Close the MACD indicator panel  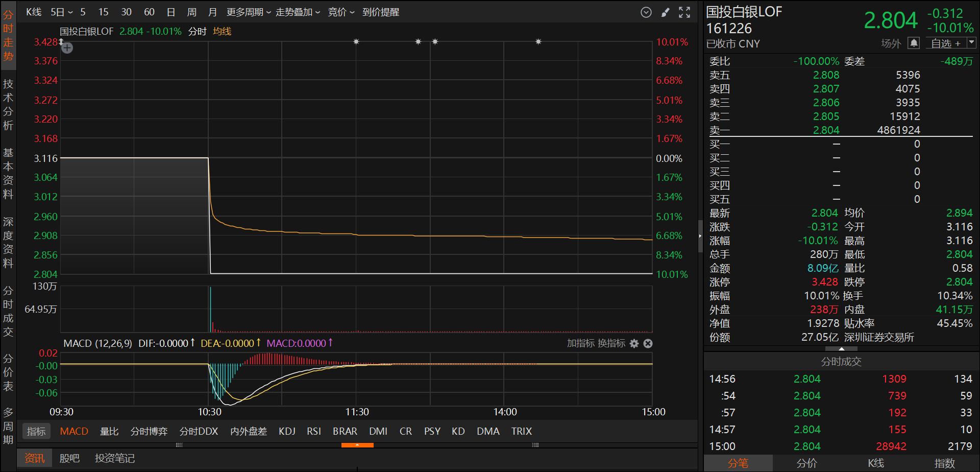(648, 343)
